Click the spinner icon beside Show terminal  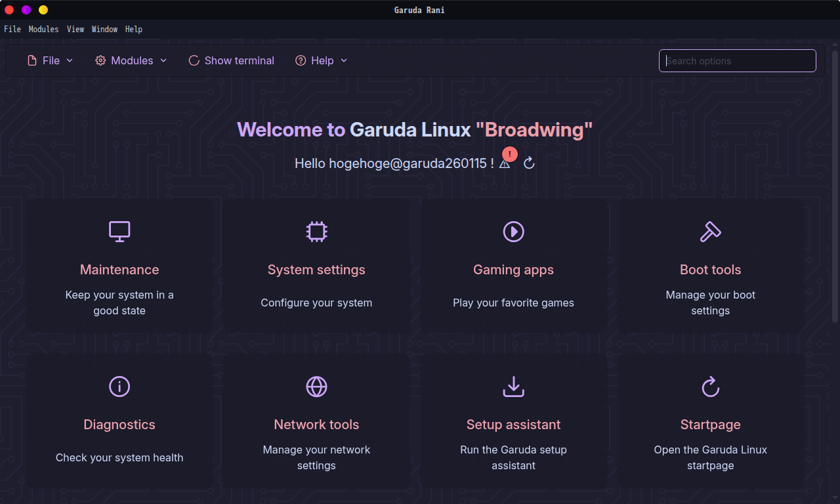coord(194,60)
